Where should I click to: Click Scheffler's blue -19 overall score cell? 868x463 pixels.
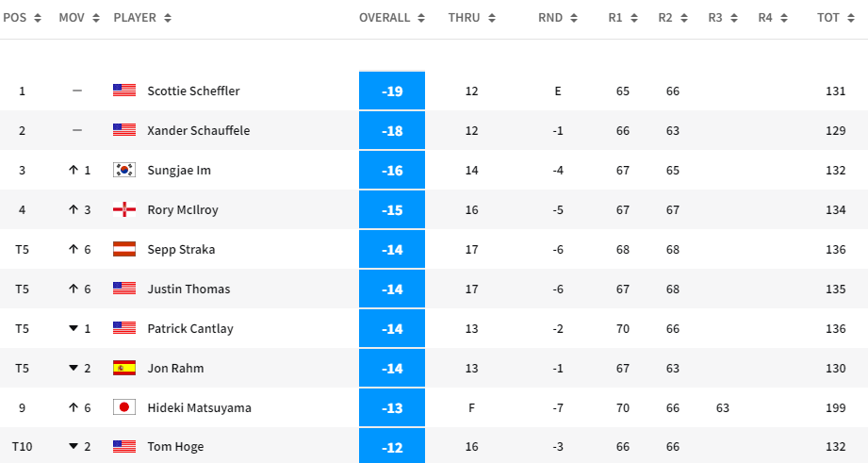coord(392,91)
